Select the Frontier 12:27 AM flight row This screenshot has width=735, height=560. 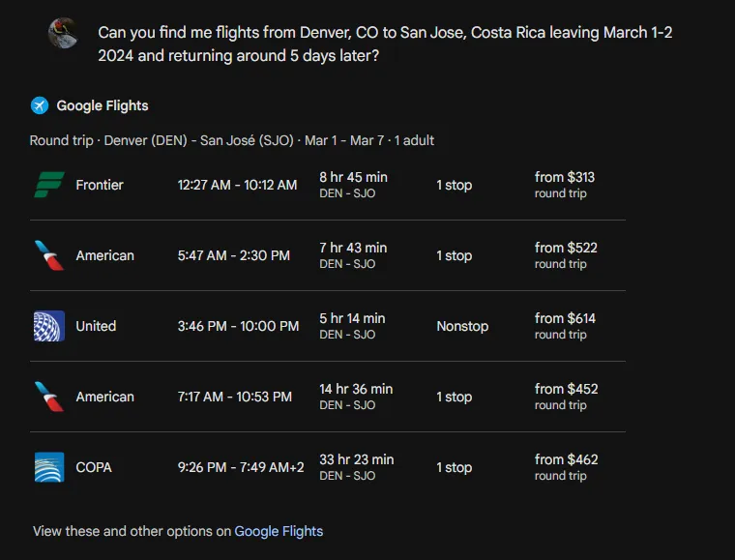tap(328, 185)
